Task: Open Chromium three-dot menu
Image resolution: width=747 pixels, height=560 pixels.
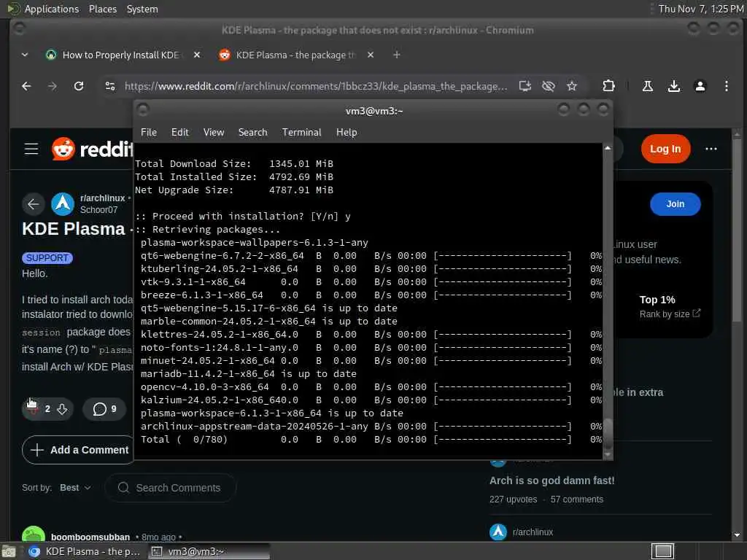Action: tap(726, 86)
